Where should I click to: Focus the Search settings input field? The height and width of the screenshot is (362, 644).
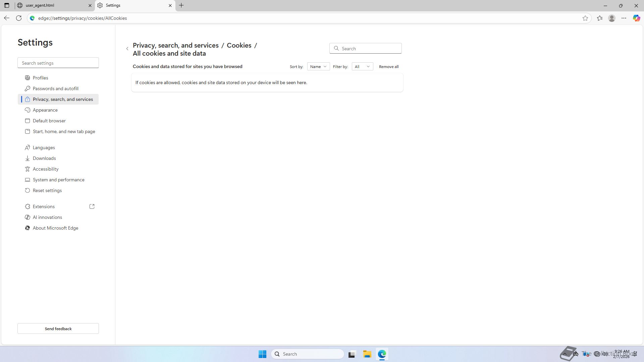58,63
